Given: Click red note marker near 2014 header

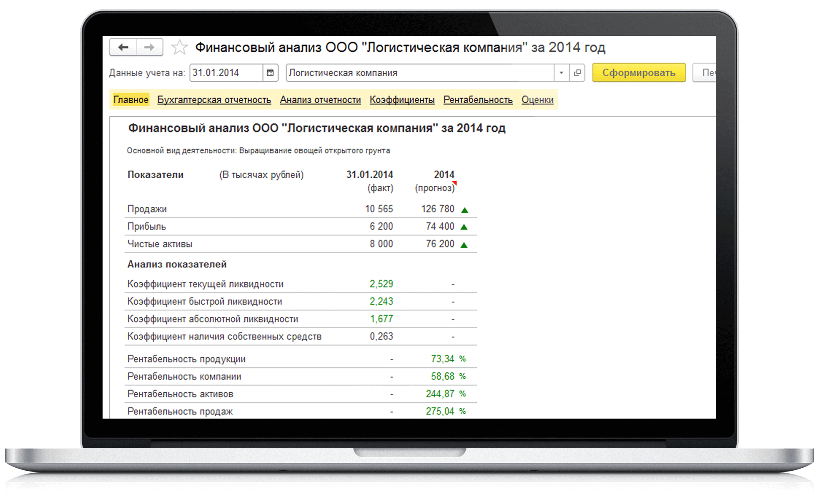Looking at the screenshot, I should 455,183.
